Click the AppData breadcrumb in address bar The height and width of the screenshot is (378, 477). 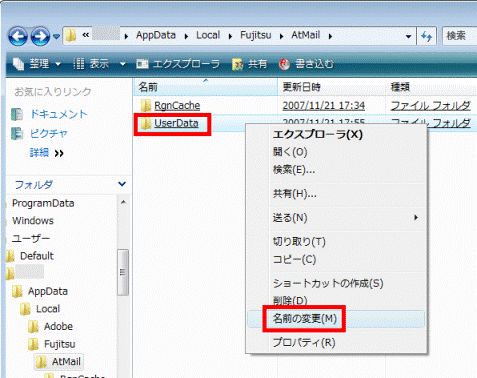pos(156,35)
